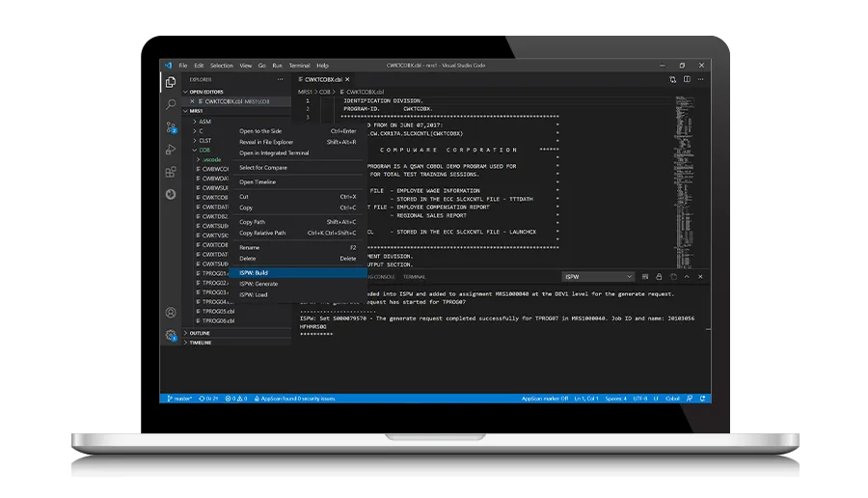Open the Explorer view in the activity bar
Screen dimensions: 868x498
point(171,82)
